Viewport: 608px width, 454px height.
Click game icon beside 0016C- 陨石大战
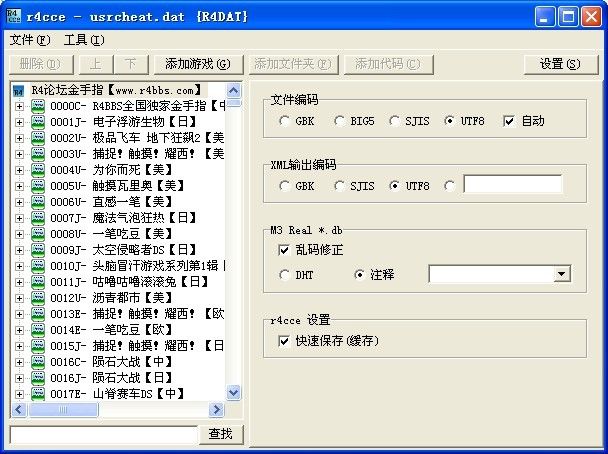[38, 362]
